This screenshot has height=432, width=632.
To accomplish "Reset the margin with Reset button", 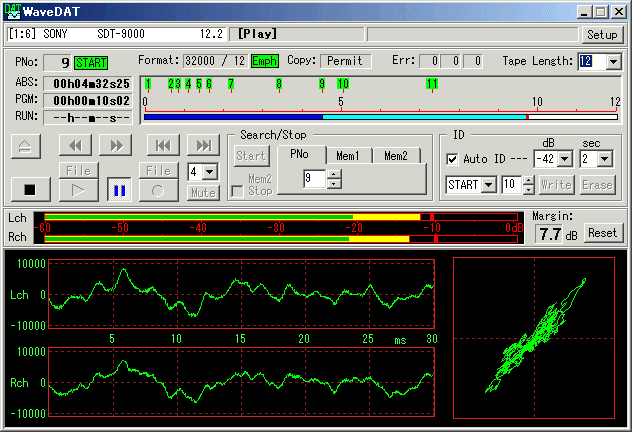I will 603,233.
